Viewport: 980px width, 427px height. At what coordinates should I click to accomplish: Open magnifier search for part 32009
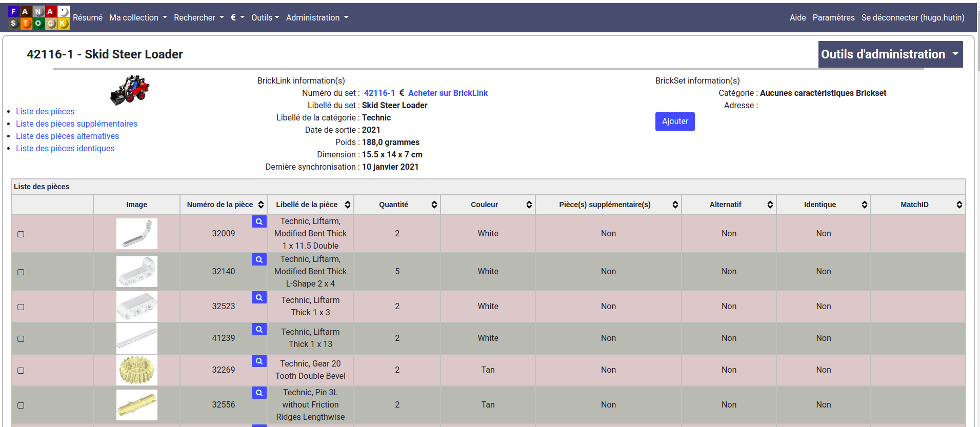pyautogui.click(x=259, y=221)
